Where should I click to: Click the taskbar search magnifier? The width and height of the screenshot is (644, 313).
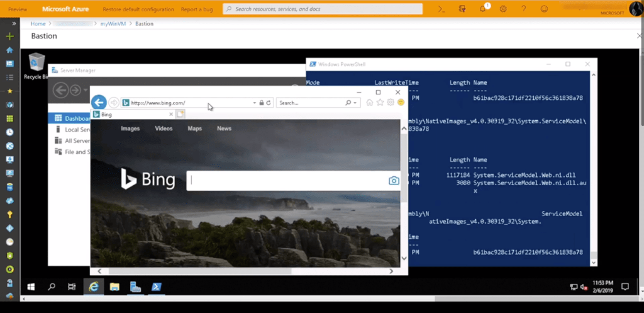pos(52,287)
